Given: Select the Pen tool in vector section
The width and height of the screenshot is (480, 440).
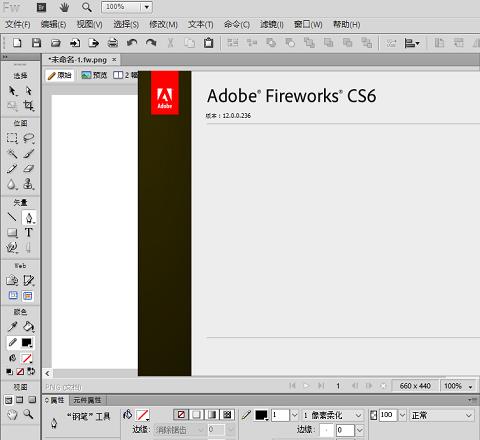Looking at the screenshot, I should (x=29, y=218).
